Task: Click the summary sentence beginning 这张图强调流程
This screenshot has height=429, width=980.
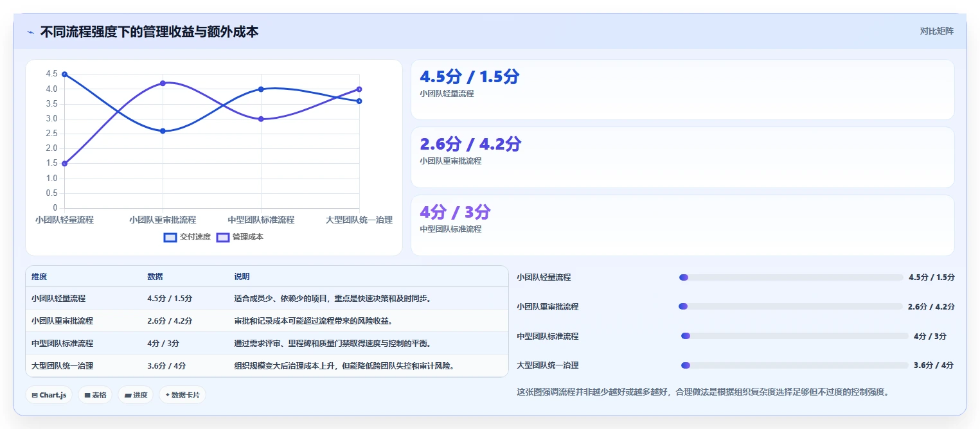Action: [702, 392]
